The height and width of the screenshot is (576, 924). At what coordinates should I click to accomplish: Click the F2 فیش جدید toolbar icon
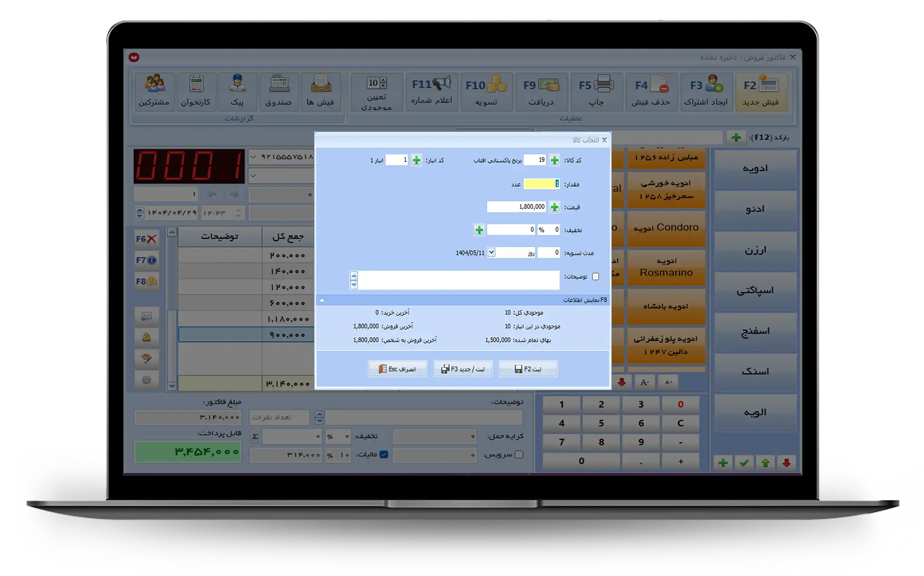761,91
